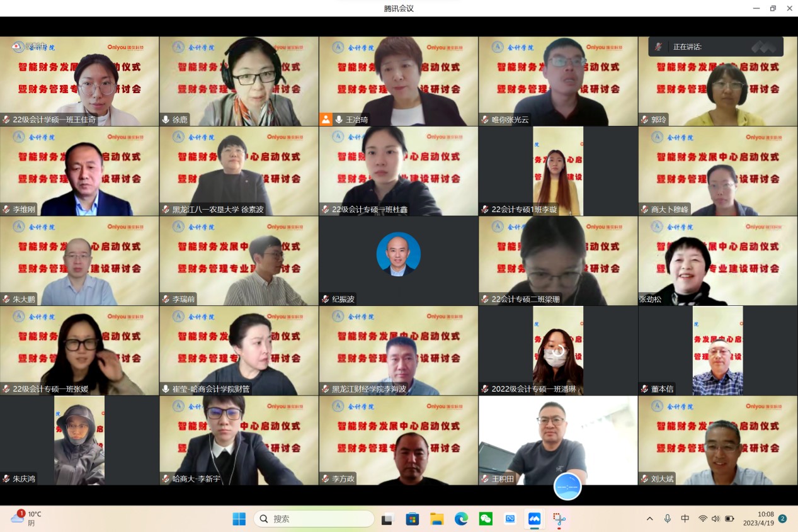Image resolution: width=798 pixels, height=532 pixels.
Task: Open the Snipping Tool taskbar icon
Action: pyautogui.click(x=559, y=519)
